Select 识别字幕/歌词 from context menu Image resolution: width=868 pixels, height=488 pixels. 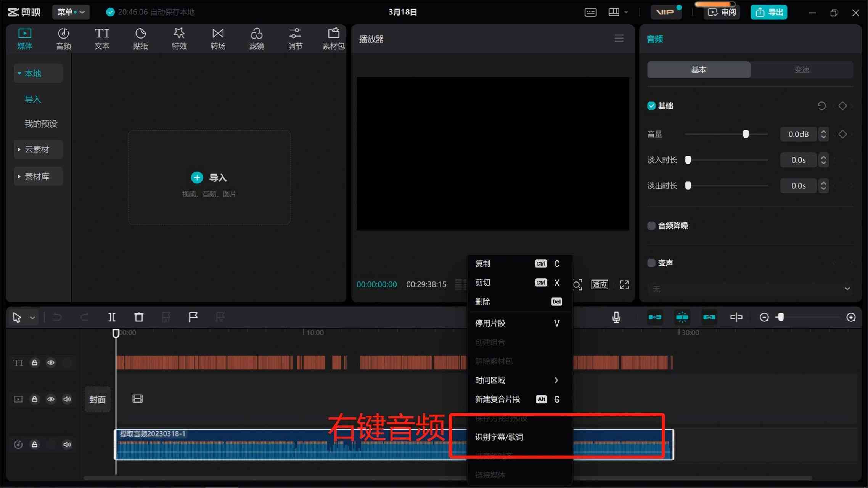tap(500, 437)
